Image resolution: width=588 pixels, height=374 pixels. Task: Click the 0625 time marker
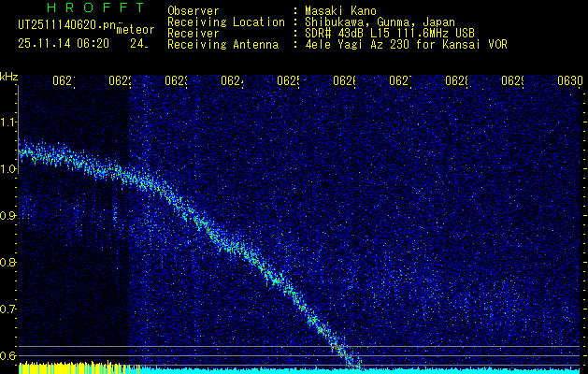pos(288,80)
